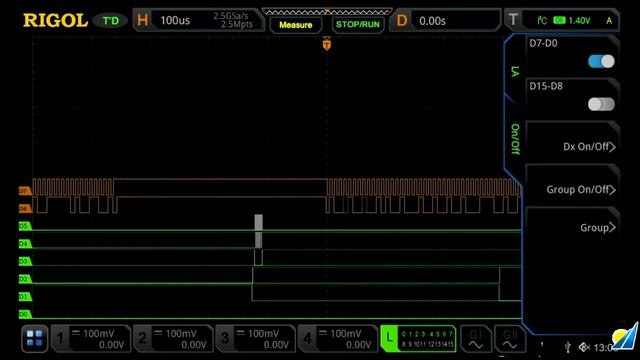The width and height of the screenshot is (640, 360).
Task: Click the orange D delay icon
Action: pyautogui.click(x=402, y=20)
